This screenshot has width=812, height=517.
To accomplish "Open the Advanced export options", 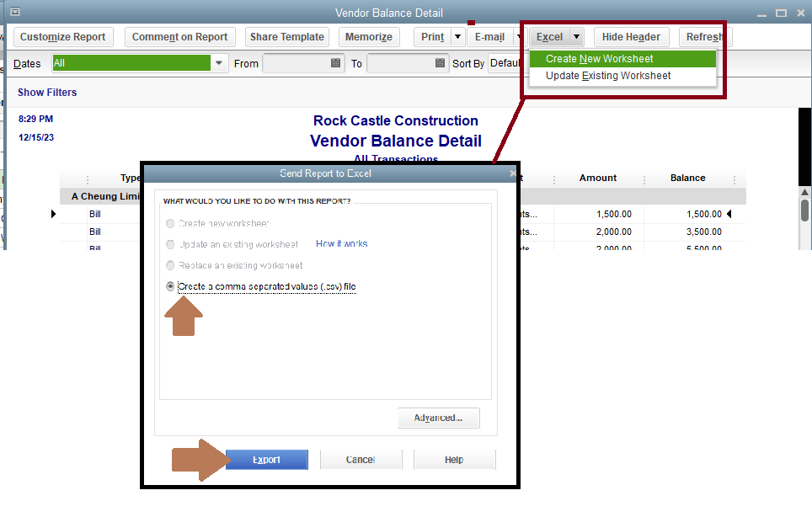I will pos(439,418).
